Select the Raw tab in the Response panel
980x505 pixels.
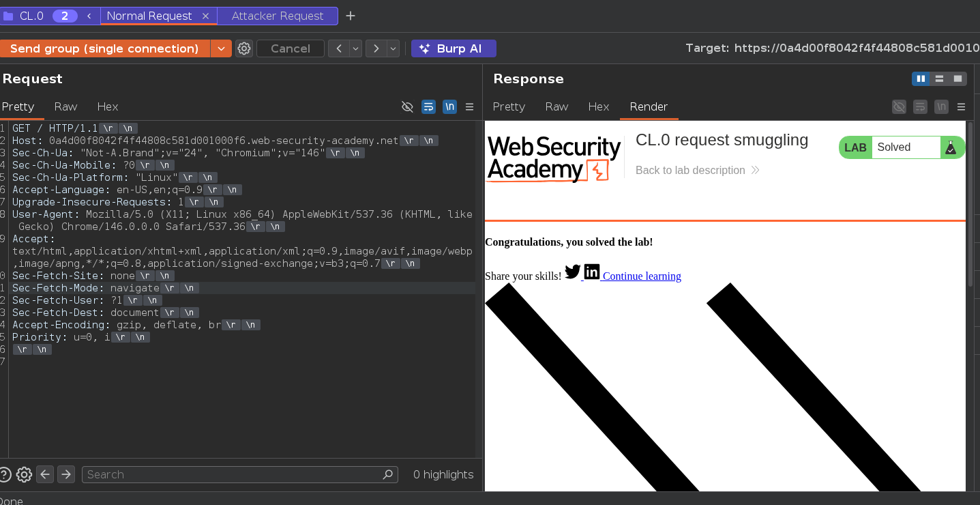pos(557,106)
